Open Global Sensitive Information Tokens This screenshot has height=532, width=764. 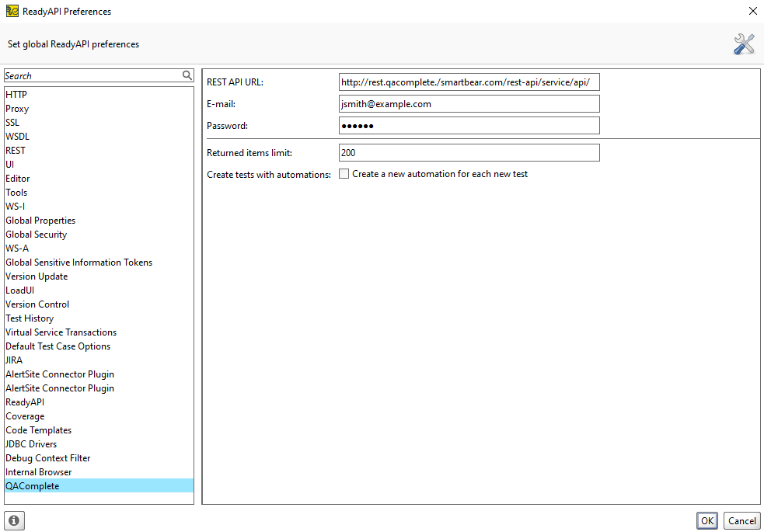[99, 263]
